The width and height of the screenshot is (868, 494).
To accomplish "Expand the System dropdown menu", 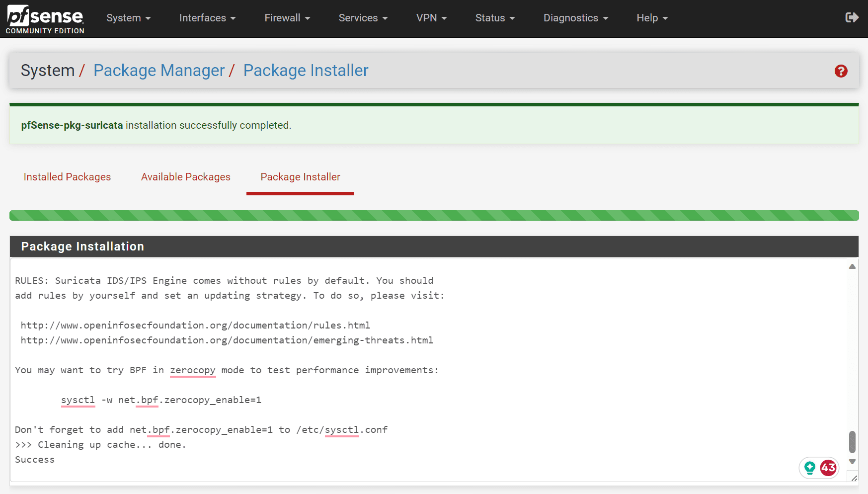I will tap(128, 18).
